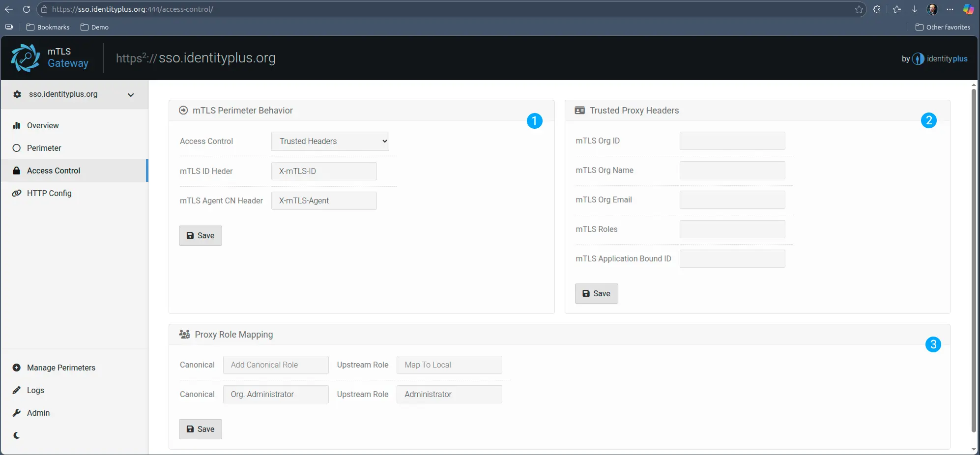Click the browser extensions puzzle icon

coord(877,9)
